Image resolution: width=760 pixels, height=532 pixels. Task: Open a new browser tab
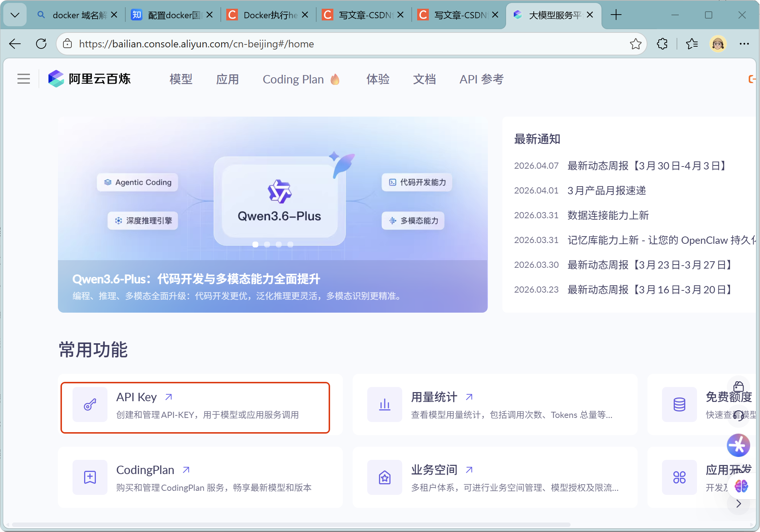[616, 15]
